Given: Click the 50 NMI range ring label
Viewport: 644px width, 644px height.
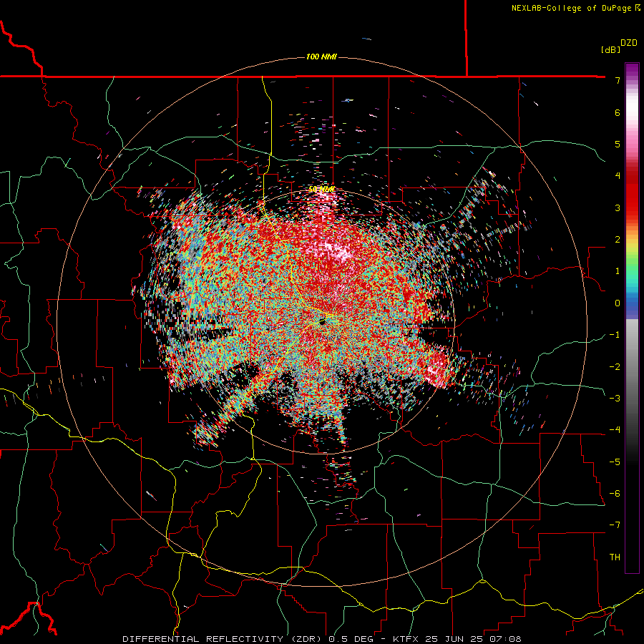Looking at the screenshot, I should pyautogui.click(x=321, y=190).
